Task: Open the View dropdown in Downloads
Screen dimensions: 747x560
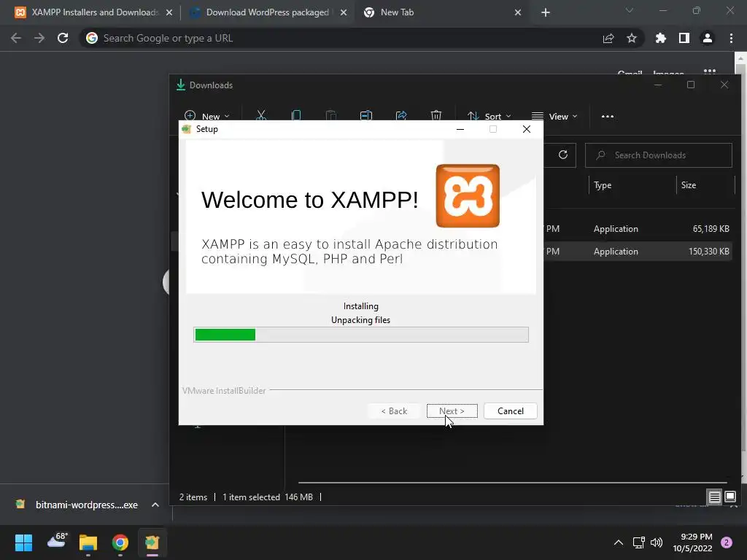Action: (x=554, y=116)
